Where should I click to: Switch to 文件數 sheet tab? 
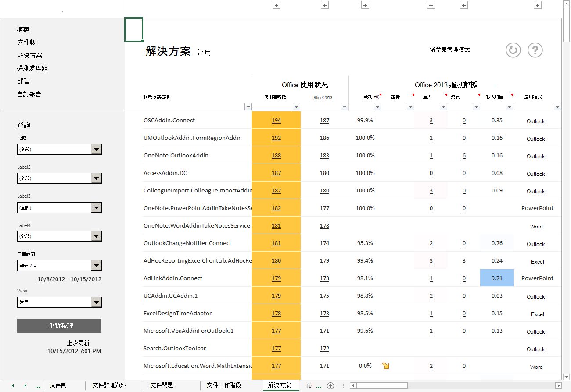[x=58, y=385]
